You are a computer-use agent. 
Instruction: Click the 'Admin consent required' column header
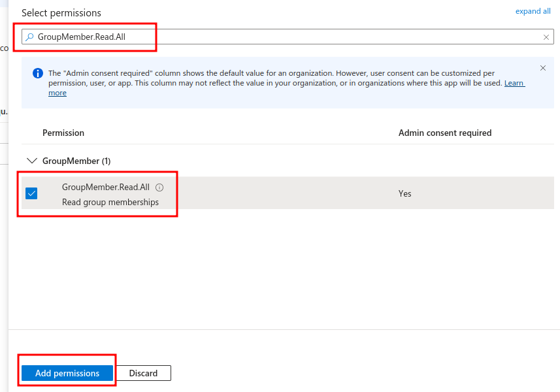[444, 133]
